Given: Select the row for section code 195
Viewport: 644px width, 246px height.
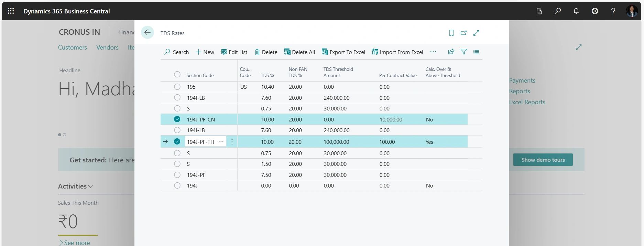Looking at the screenshot, I should 177,87.
